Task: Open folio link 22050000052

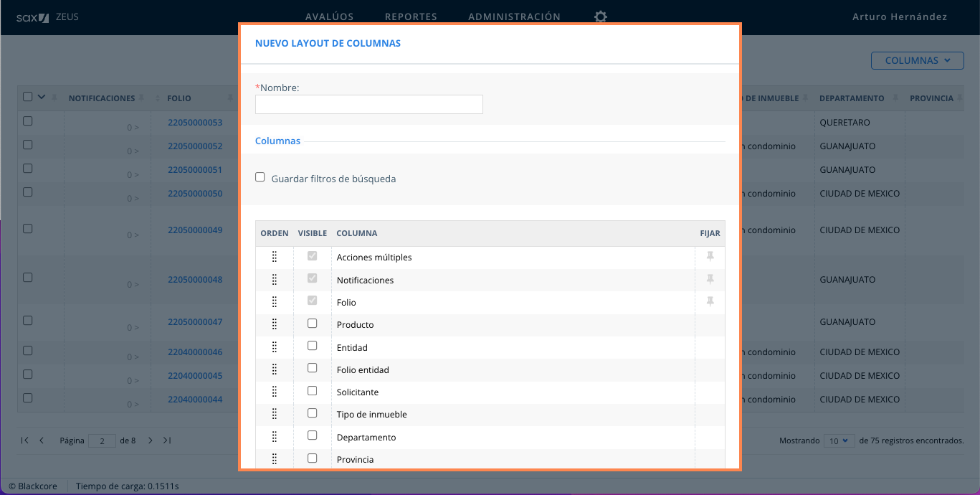Action: (x=195, y=146)
